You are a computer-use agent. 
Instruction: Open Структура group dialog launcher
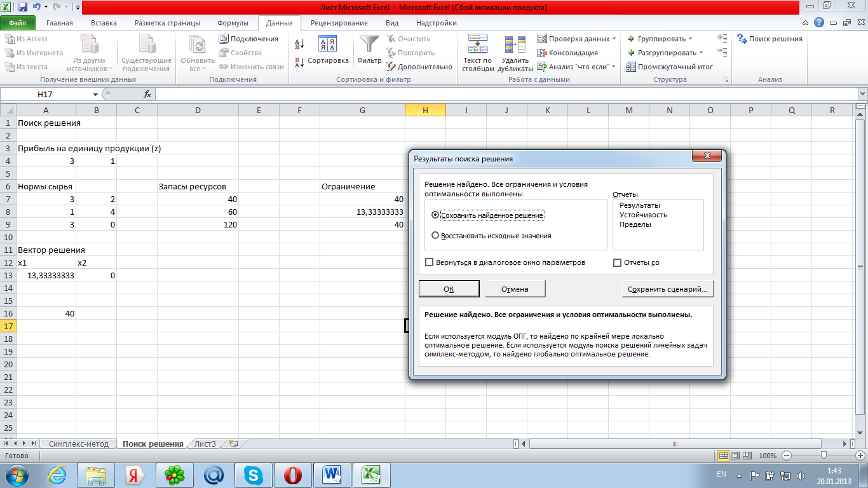(726, 79)
